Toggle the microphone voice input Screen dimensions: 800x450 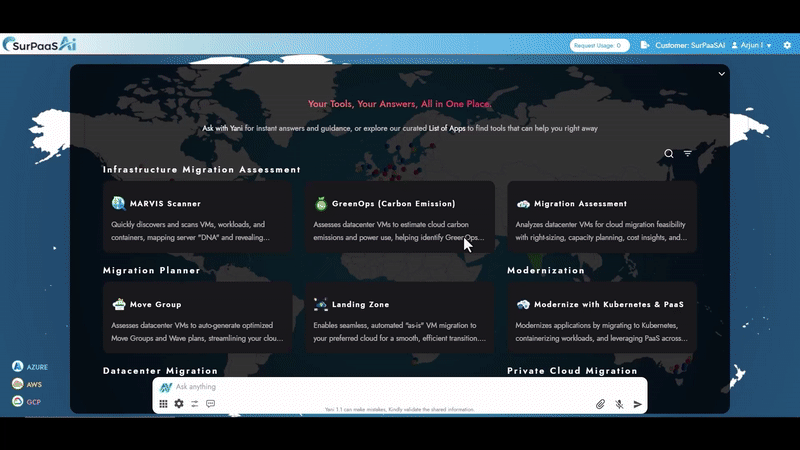[620, 404]
